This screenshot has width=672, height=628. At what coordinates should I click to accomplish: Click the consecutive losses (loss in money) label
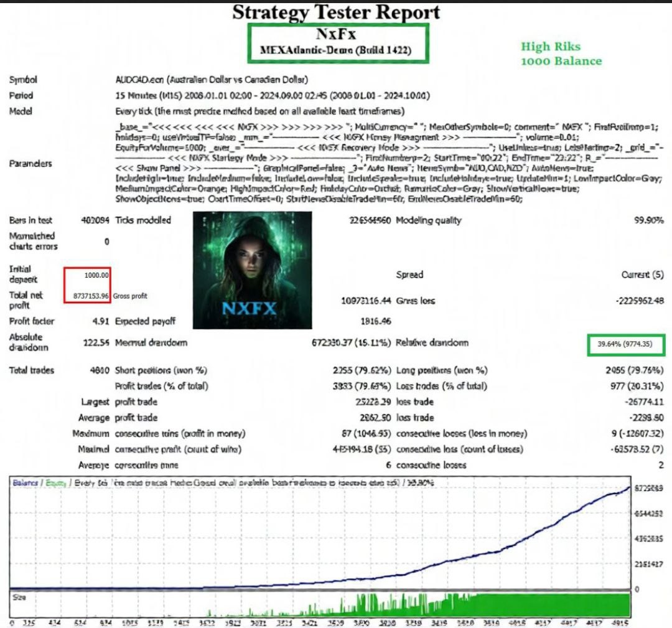(x=462, y=433)
